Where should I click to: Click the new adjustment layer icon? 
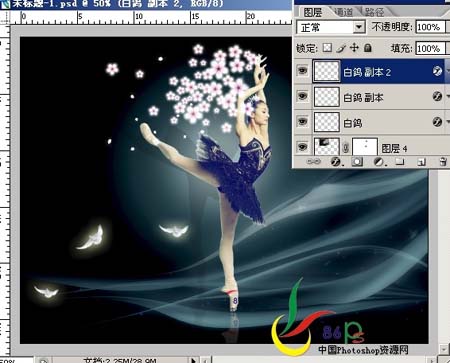click(379, 162)
